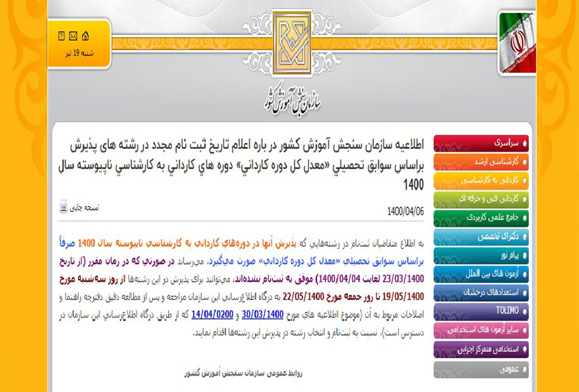Click the نسخه چاپی print version link

(84, 207)
